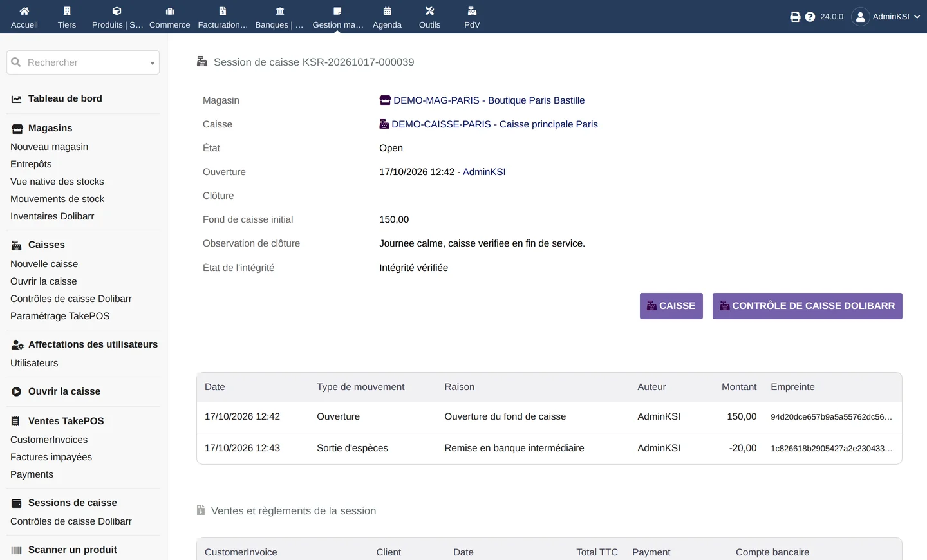Expand the AdminKSI user menu chevron
The height and width of the screenshot is (560, 927).
(917, 17)
